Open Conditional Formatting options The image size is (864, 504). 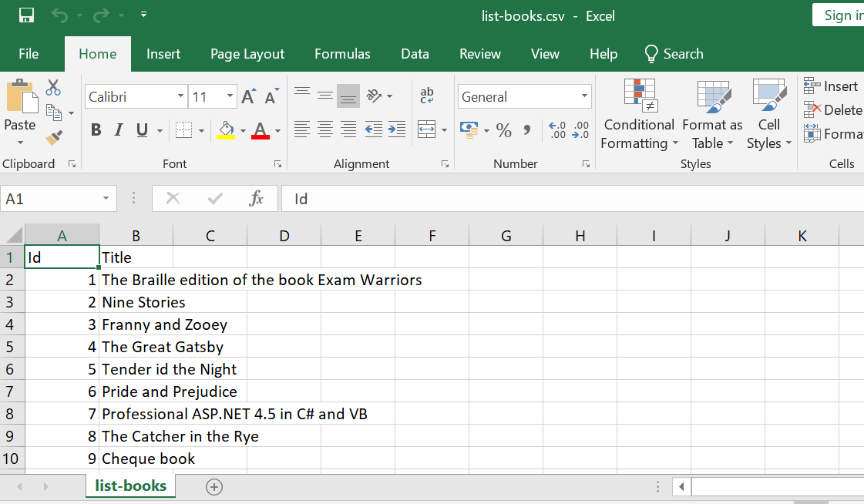click(x=639, y=116)
